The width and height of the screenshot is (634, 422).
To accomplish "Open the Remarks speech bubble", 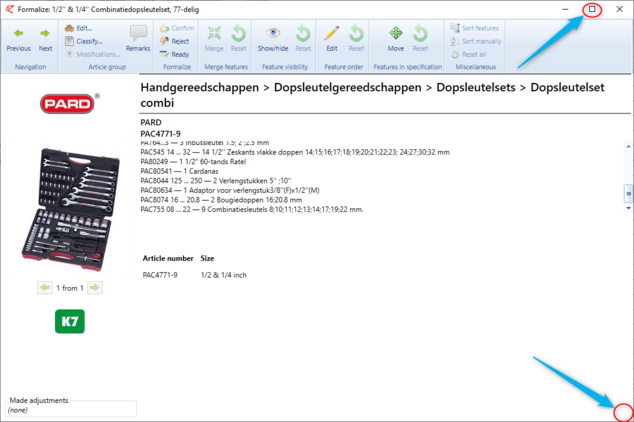I will tap(138, 39).
